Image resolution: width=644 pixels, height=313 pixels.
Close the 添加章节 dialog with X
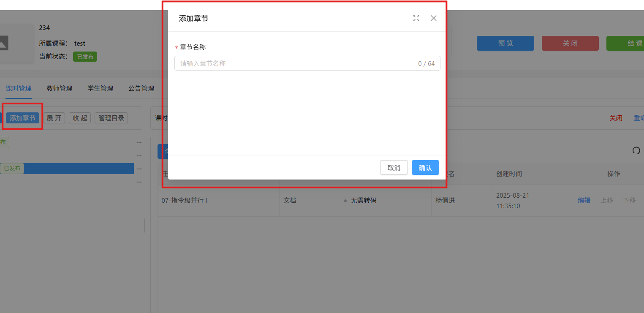click(433, 18)
